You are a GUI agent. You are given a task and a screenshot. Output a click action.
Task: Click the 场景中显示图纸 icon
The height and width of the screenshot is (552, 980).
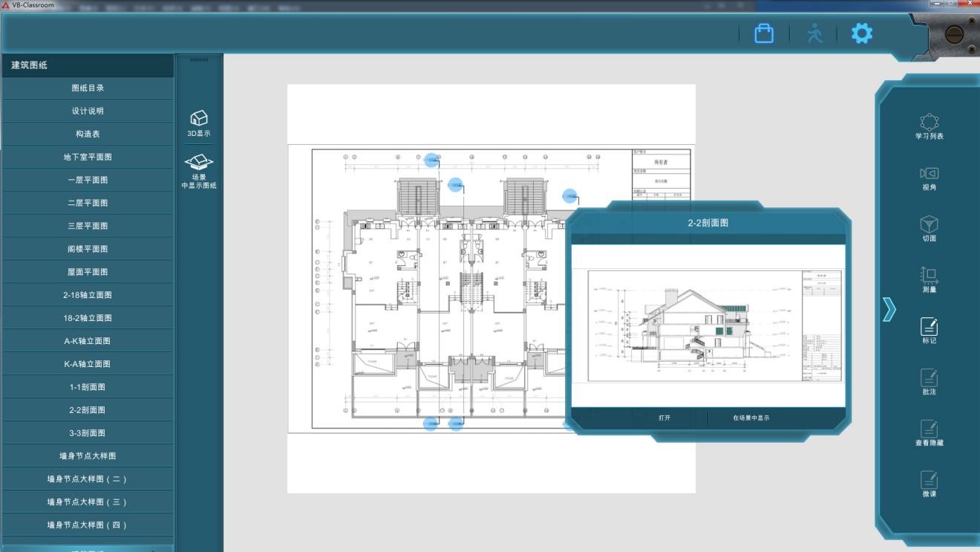pos(198,163)
